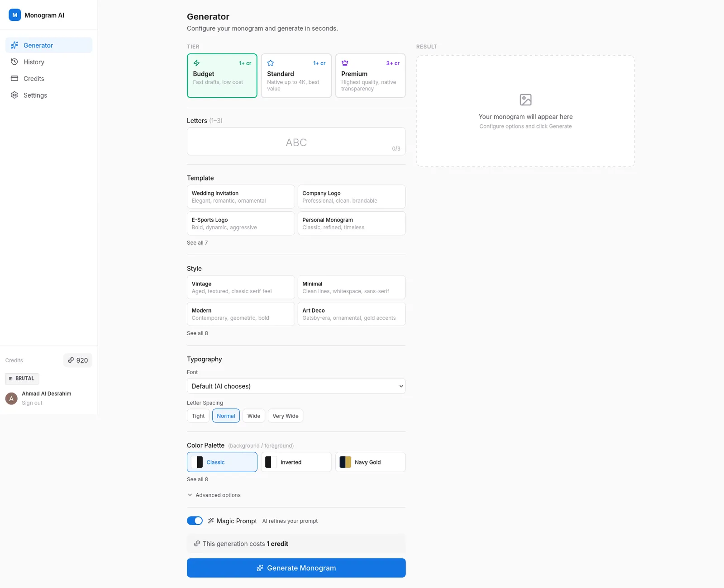Expand Advanced options
The width and height of the screenshot is (724, 588).
(214, 495)
